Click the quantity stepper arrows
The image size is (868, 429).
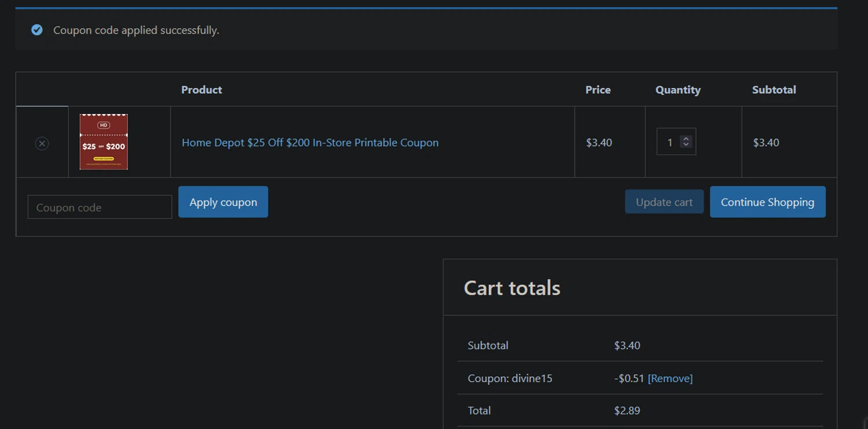click(x=686, y=141)
